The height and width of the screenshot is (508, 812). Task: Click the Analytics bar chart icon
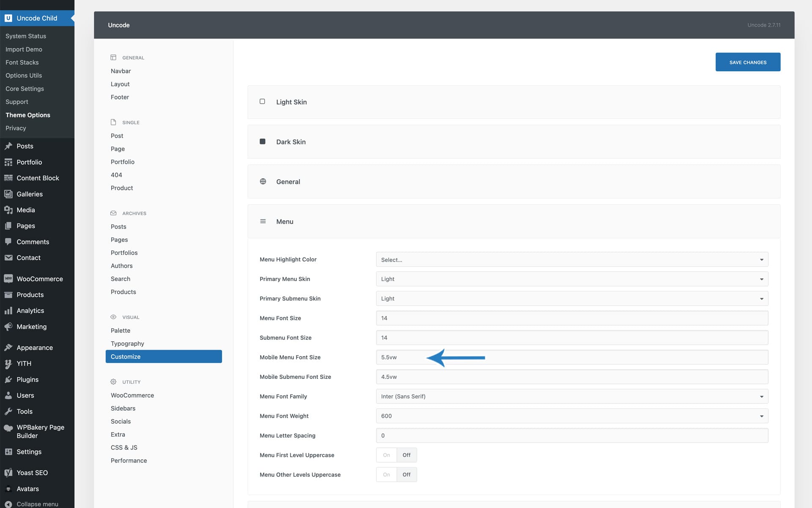[x=8, y=311]
